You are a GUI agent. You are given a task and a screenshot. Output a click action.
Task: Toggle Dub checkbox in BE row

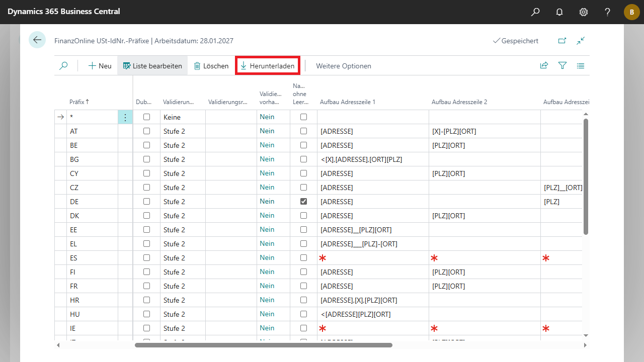point(147,145)
